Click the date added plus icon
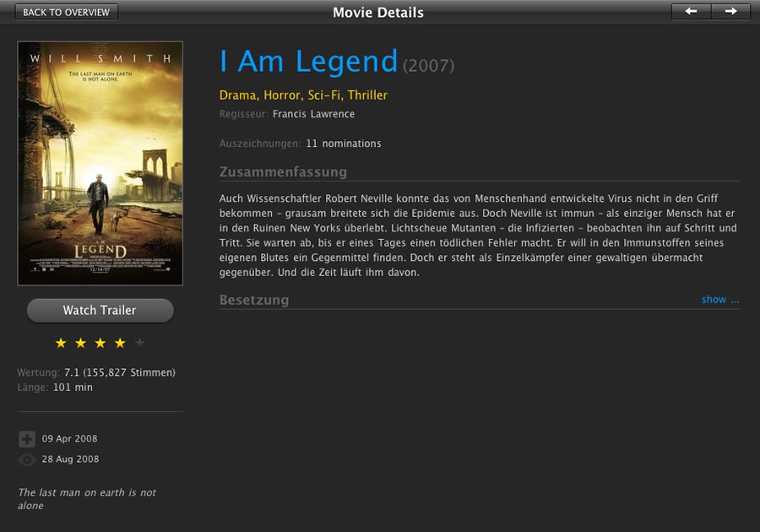Image resolution: width=760 pixels, height=532 pixels. pyautogui.click(x=27, y=439)
